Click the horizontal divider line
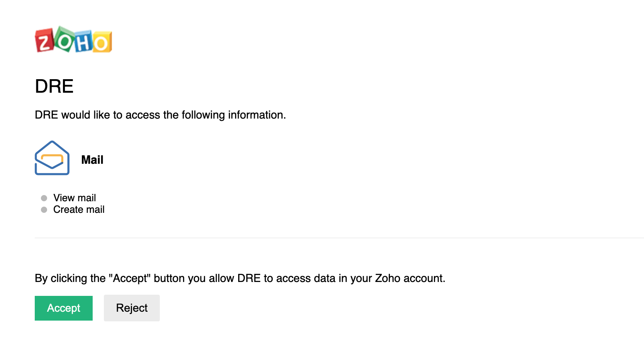 pyautogui.click(x=339, y=238)
